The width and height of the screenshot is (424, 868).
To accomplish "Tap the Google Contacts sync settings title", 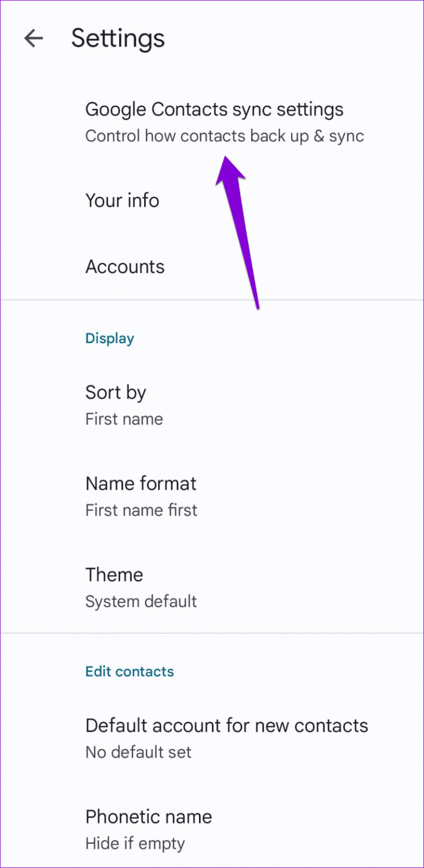I will pos(214,109).
